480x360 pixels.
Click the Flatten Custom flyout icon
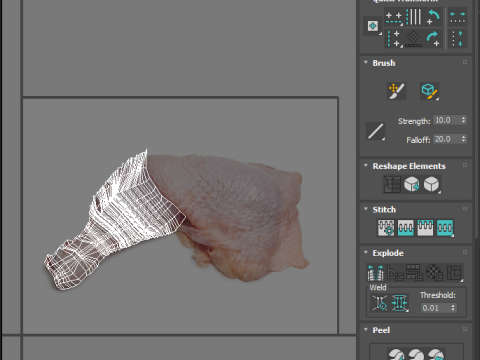455,272
